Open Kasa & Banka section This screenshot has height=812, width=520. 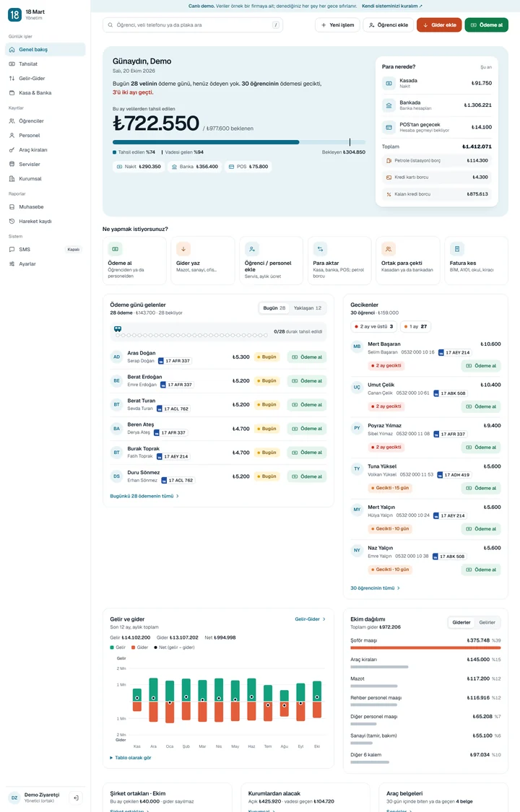45,93
